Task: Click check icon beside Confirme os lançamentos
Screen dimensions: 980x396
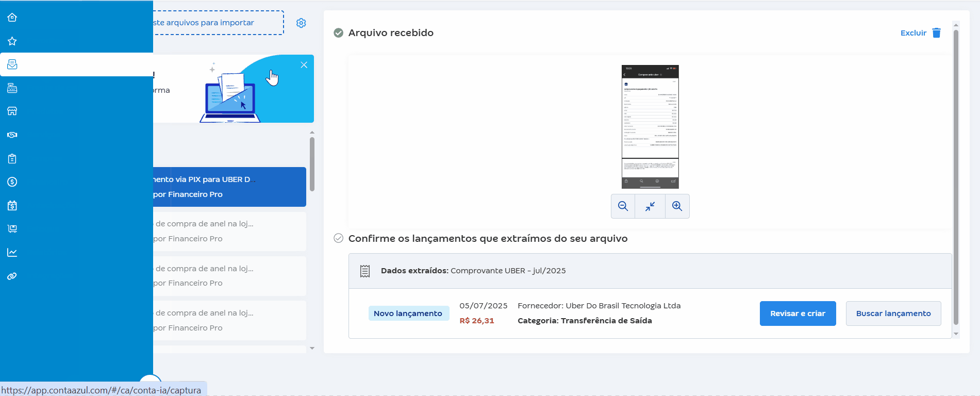Action: tap(339, 238)
